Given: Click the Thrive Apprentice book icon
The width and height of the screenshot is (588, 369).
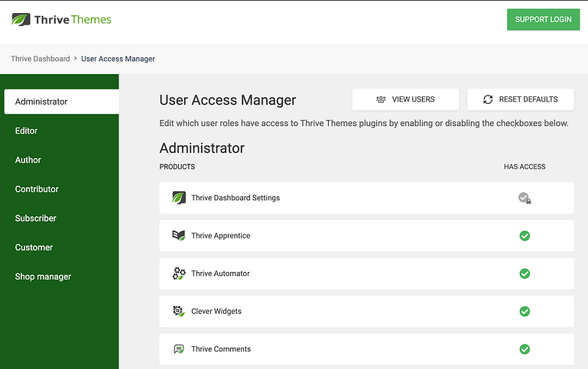Looking at the screenshot, I should pyautogui.click(x=179, y=235).
